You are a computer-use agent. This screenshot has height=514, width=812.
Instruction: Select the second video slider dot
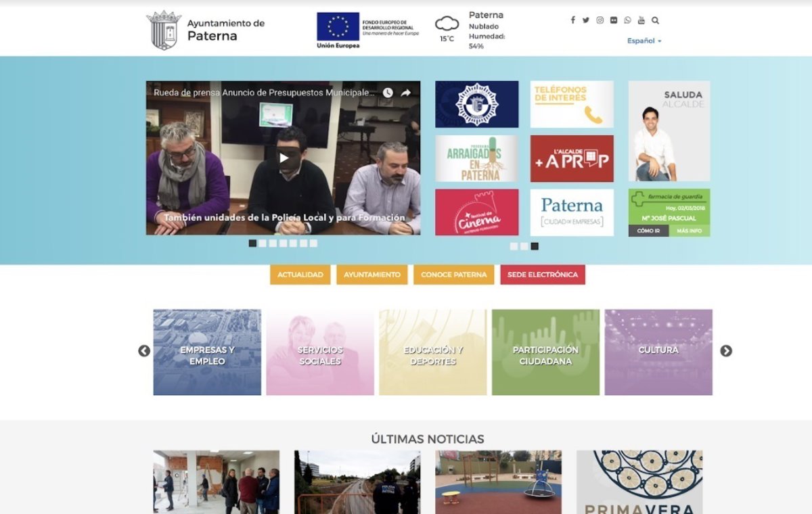pos(263,243)
